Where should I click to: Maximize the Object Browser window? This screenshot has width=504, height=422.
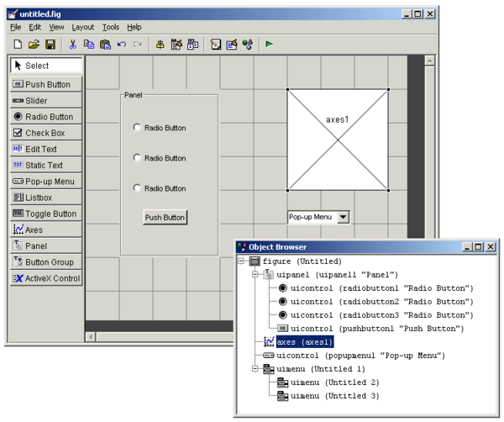click(x=478, y=246)
